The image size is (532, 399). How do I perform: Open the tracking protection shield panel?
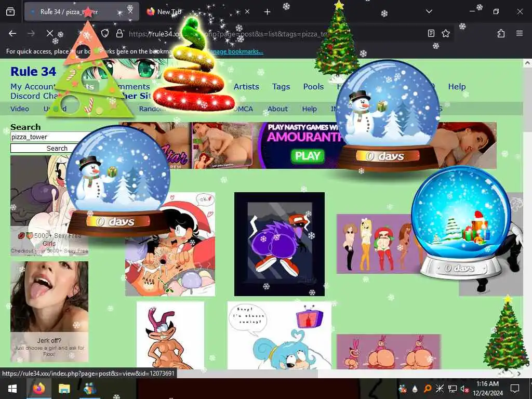105,33
